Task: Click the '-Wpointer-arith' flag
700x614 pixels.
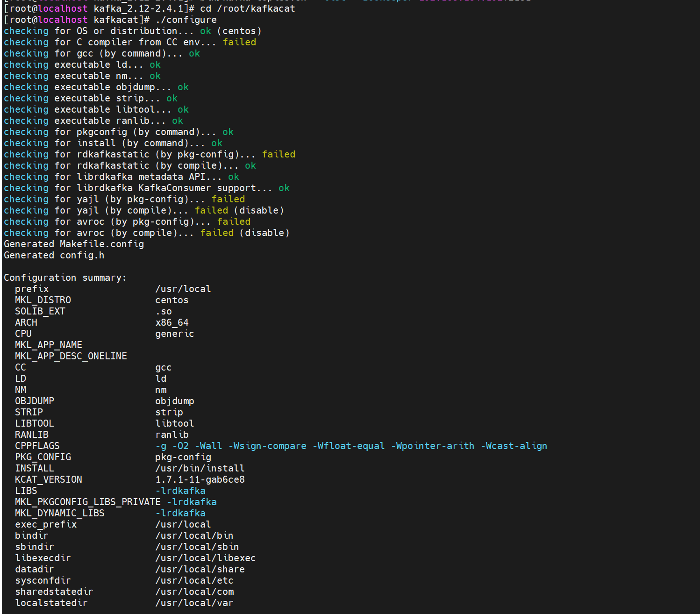Action: tap(433, 446)
